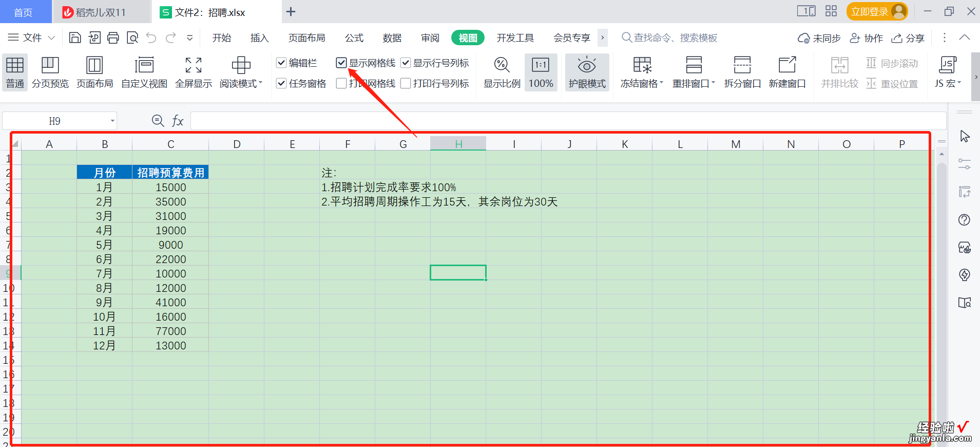Collapse the ribbon with the up chevron

pos(965,38)
